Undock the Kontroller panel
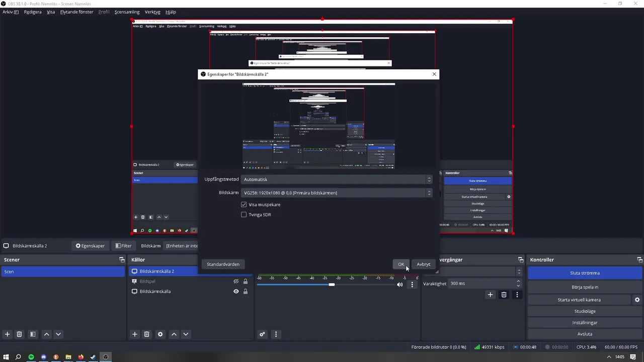The image size is (644, 362). click(640, 260)
